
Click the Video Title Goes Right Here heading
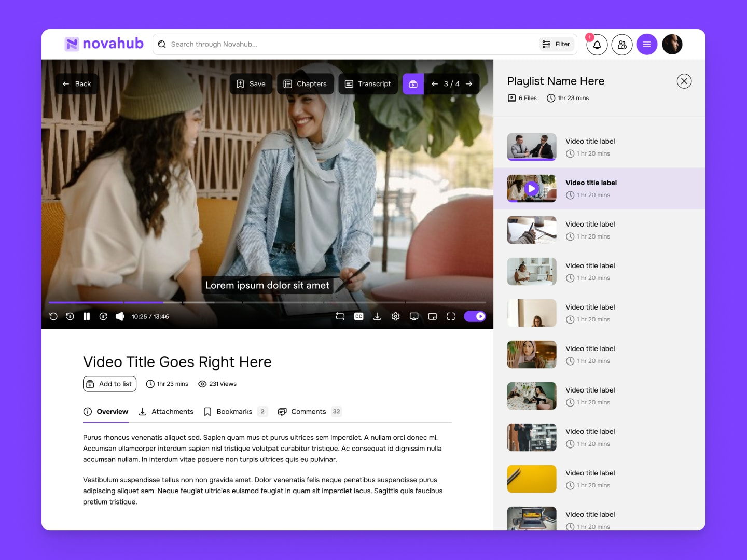point(177,361)
